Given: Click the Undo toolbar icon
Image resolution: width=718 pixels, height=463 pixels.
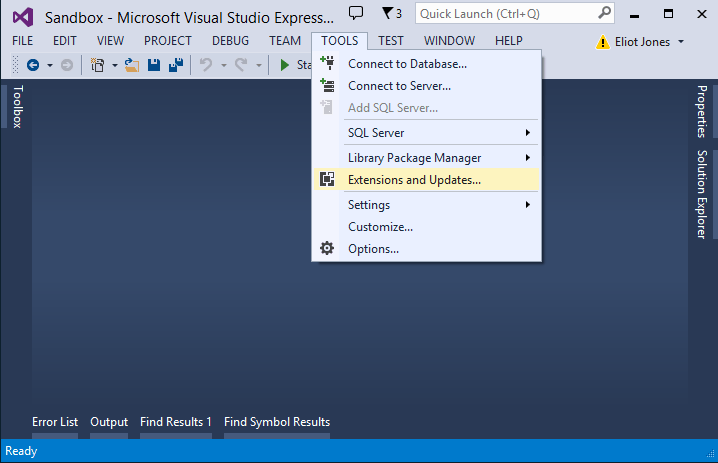Looking at the screenshot, I should tap(206, 65).
